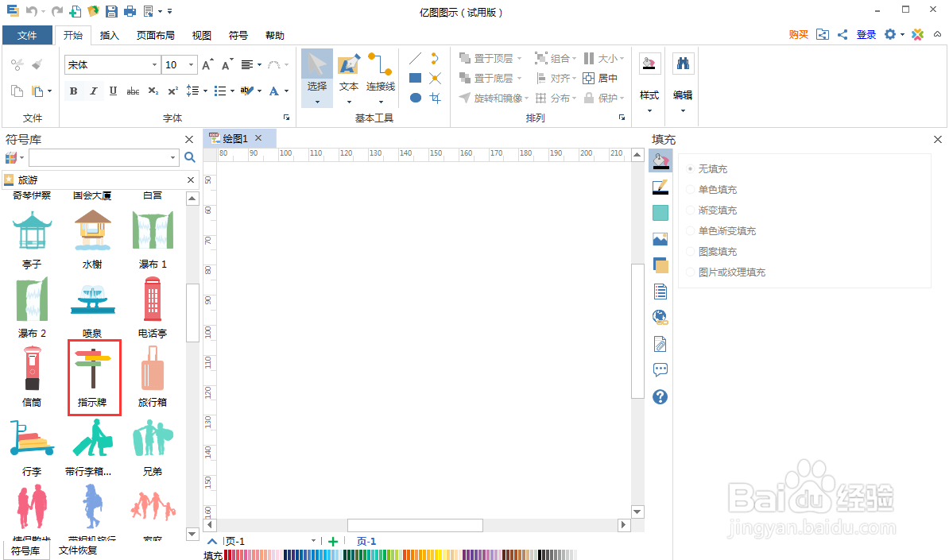Switch to the 视图 ribbon tab
This screenshot has width=949, height=560.
pyautogui.click(x=202, y=35)
